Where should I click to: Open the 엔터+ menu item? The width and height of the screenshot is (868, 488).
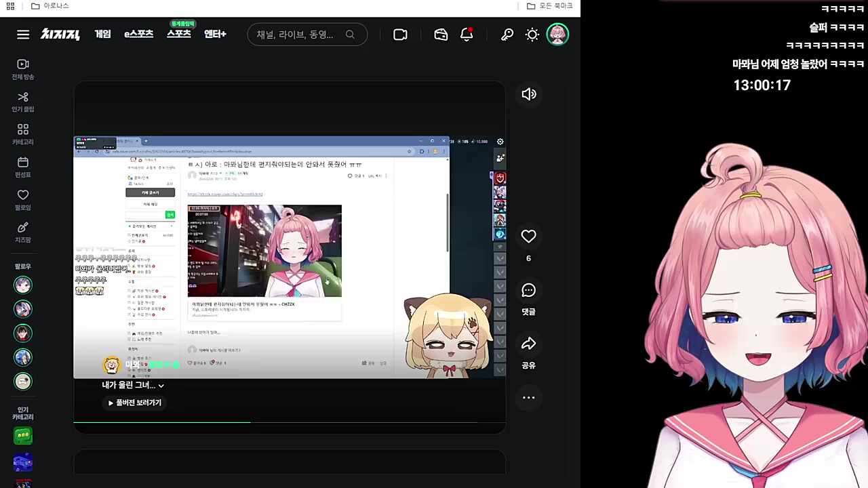[x=214, y=35]
